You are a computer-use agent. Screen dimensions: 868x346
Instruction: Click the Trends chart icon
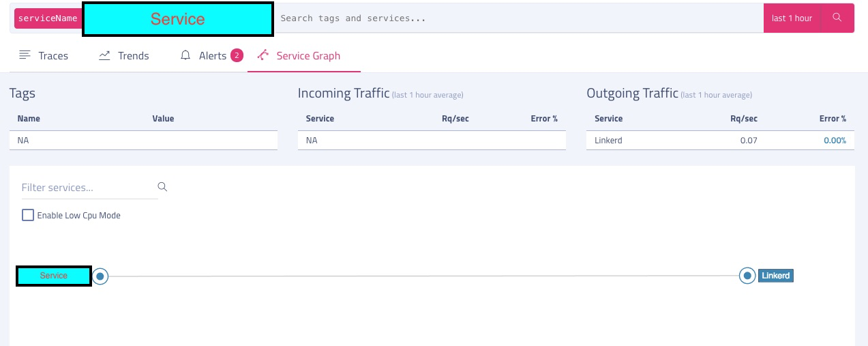(x=104, y=55)
